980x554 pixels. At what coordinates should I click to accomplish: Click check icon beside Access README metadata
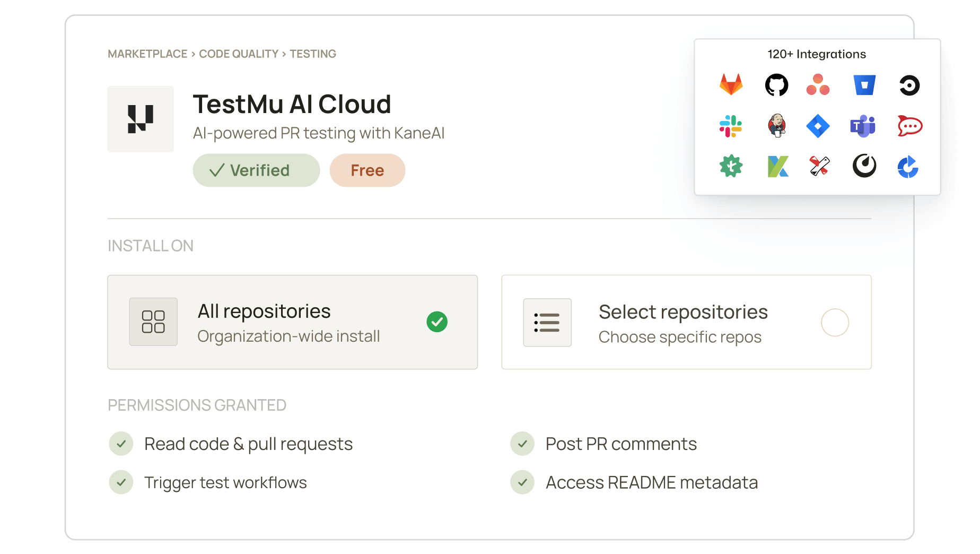523,482
